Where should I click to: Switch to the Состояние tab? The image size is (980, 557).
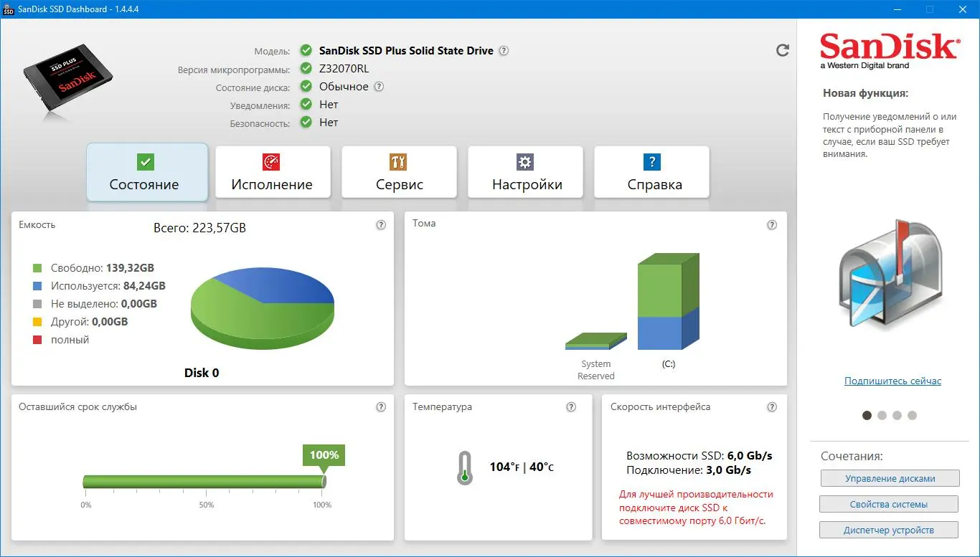[x=147, y=172]
